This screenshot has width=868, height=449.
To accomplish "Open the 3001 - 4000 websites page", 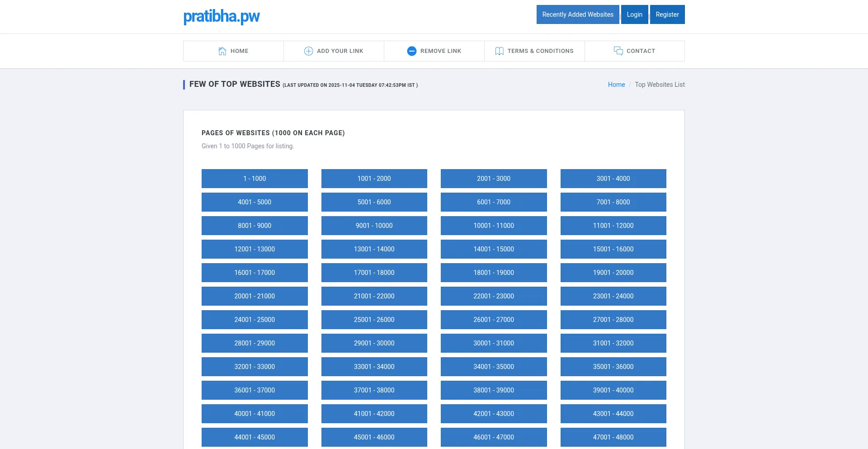I will point(613,179).
